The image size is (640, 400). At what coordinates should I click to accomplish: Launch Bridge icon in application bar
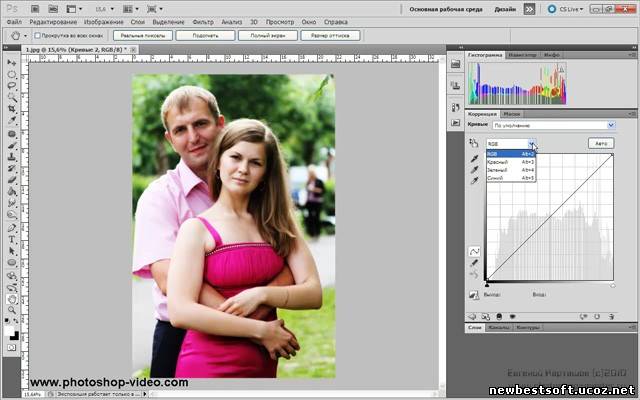[35, 9]
